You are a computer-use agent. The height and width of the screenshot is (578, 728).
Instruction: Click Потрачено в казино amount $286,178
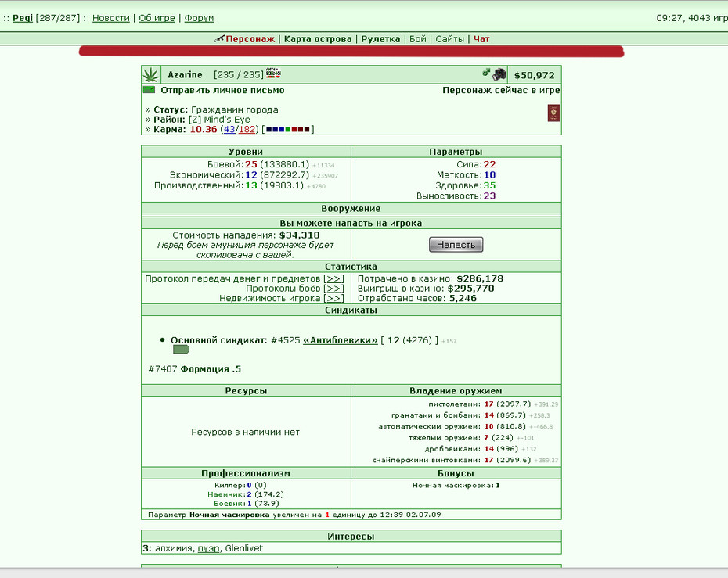coord(480,278)
